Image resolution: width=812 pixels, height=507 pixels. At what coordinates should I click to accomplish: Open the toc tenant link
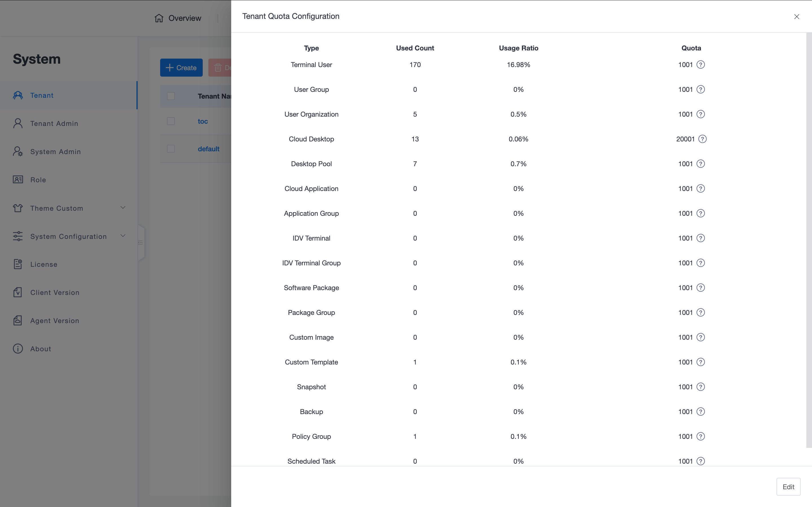[x=203, y=121]
